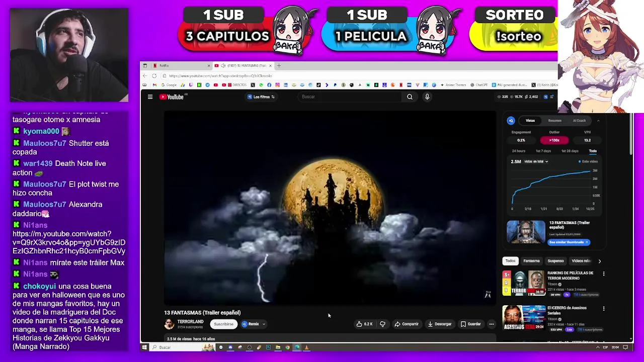Open TERRORLAND channel avatar

(169, 324)
